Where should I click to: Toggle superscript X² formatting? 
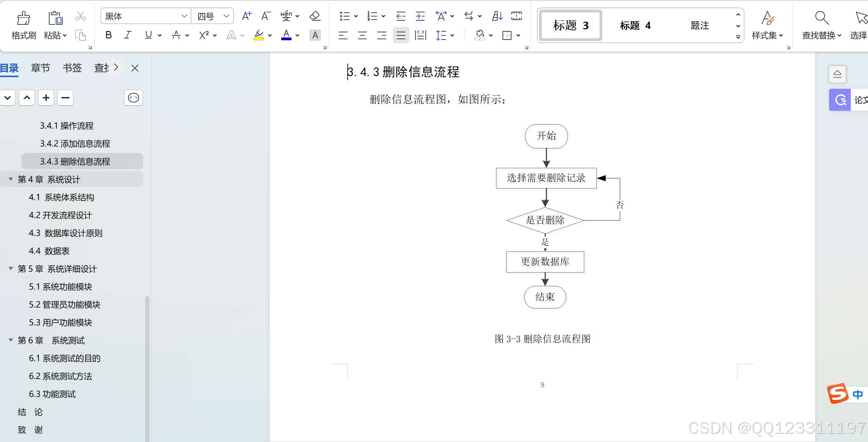[204, 35]
